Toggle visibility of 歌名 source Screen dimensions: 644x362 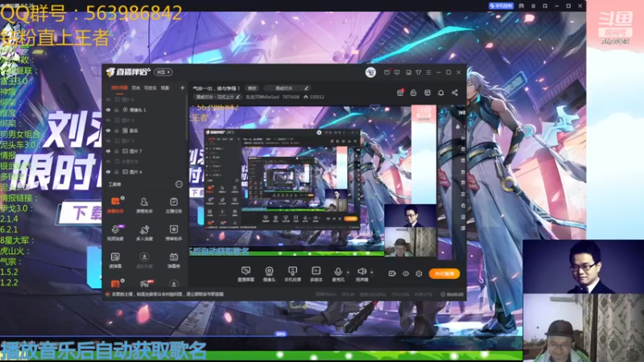click(109, 130)
